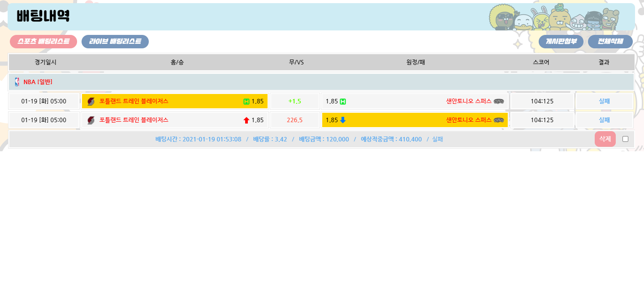Viewport: 644px width, 290px height.
Task: Select the 226.5 over/under value cell
Action: 295,120
